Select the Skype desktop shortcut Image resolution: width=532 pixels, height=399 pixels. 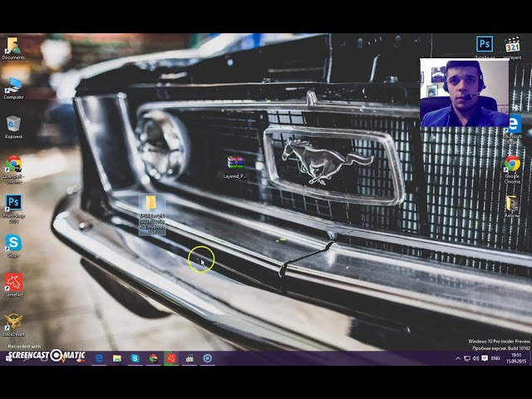13,246
